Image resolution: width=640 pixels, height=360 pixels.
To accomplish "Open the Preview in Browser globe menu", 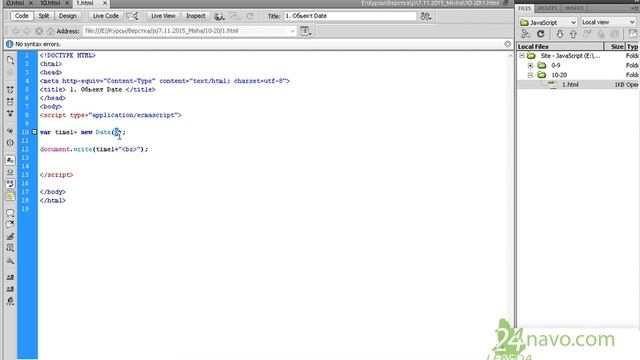I will (x=219, y=16).
